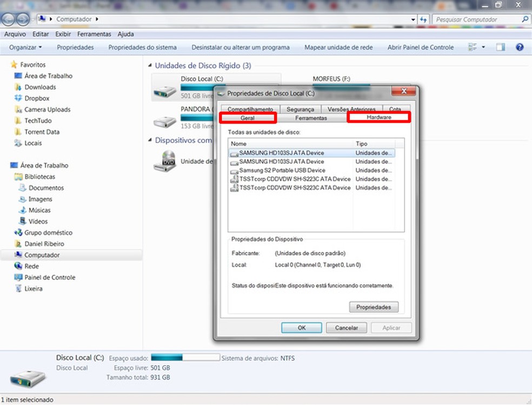Switch to the Hardware tab
Viewport: 532px width, 405px height.
pos(379,117)
